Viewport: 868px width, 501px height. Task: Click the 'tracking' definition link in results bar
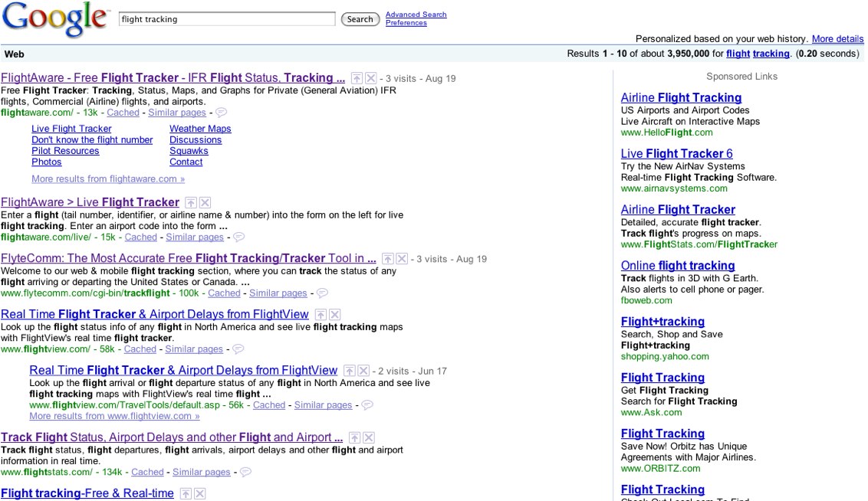coord(771,54)
